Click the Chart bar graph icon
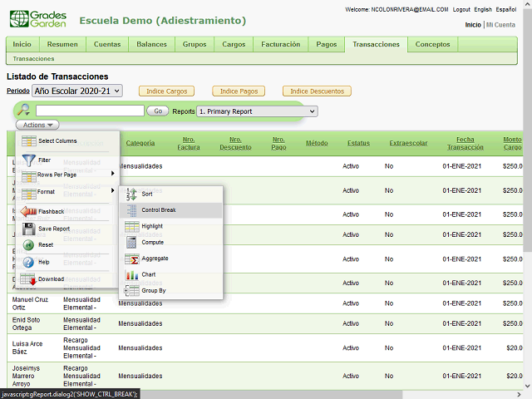Screen dimensions: 532x399 pyautogui.click(x=131, y=274)
